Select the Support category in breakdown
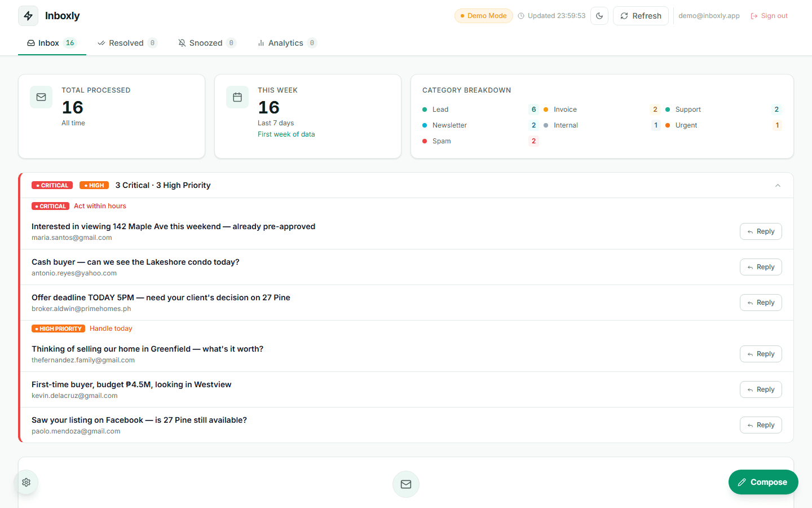The image size is (812, 508). 723,110
